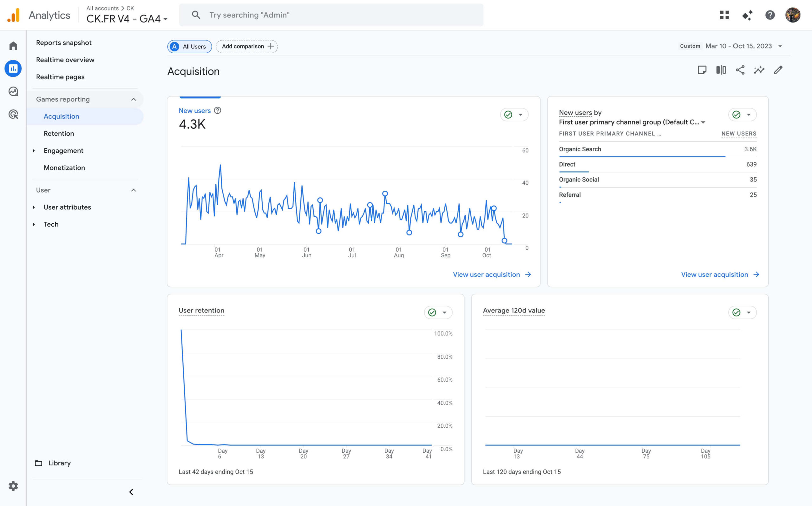
Task: Open the Google apps grid icon
Action: point(724,15)
